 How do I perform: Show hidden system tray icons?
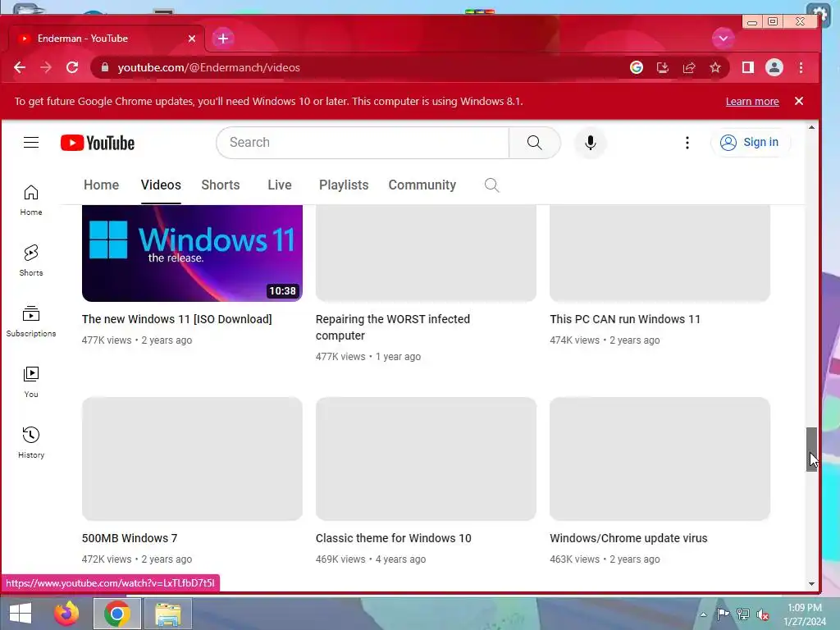click(703, 614)
